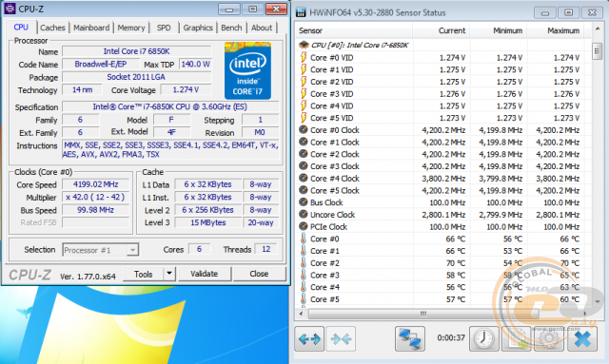
Task: Click the Core Speed value 4199.02 MHz
Action: [x=95, y=184]
